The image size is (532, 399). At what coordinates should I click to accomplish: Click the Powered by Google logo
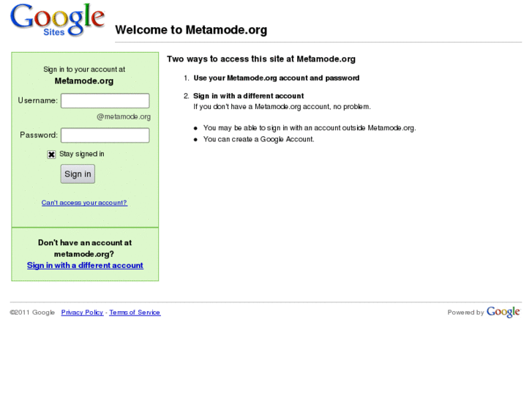coord(503,312)
